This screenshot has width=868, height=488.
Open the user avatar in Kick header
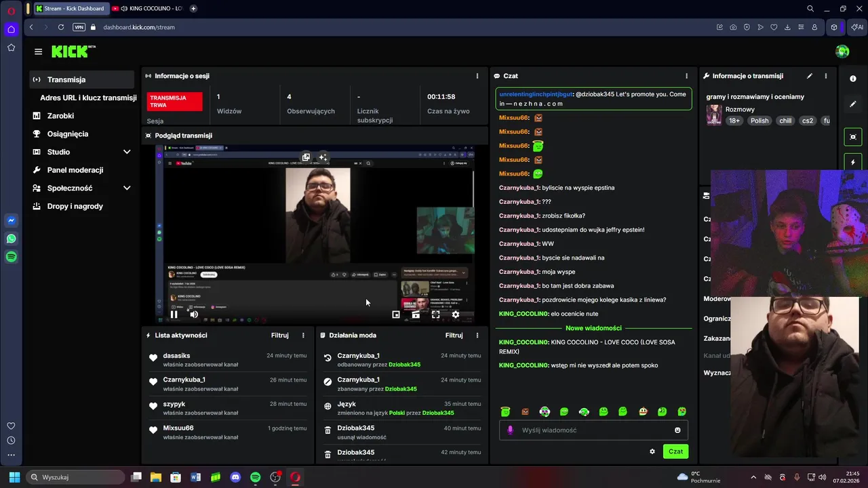pyautogui.click(x=842, y=52)
